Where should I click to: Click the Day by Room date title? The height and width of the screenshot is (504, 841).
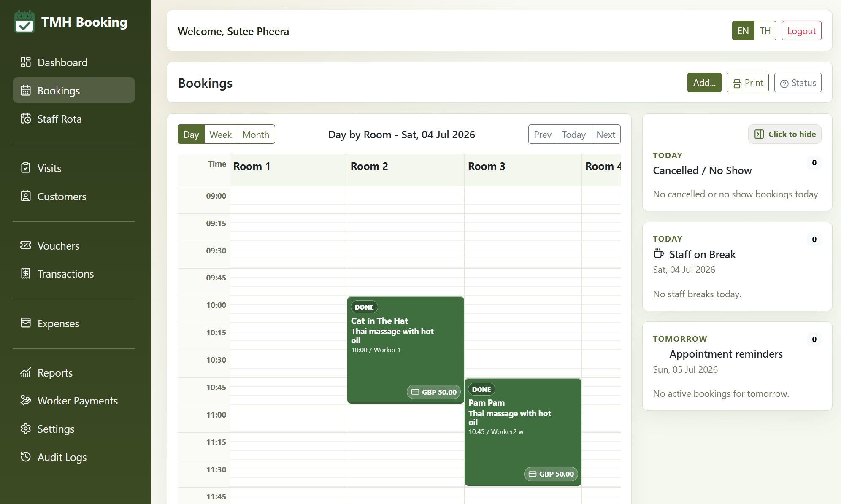[x=402, y=135]
